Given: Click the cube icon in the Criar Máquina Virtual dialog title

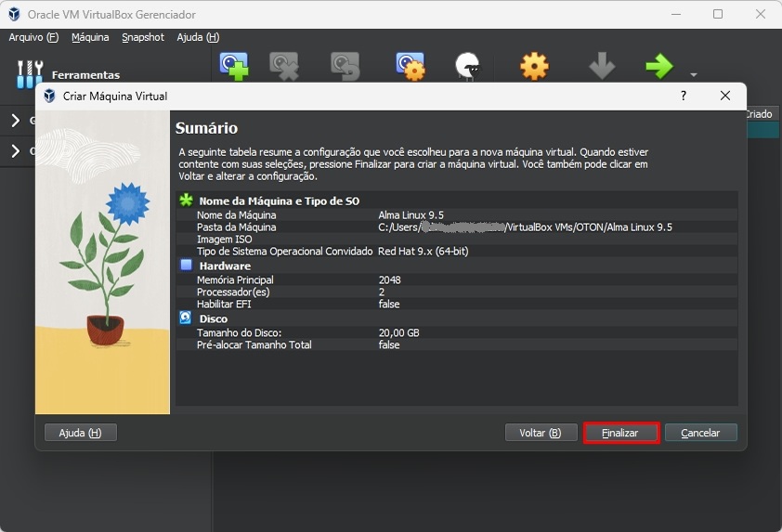Looking at the screenshot, I should click(x=49, y=96).
